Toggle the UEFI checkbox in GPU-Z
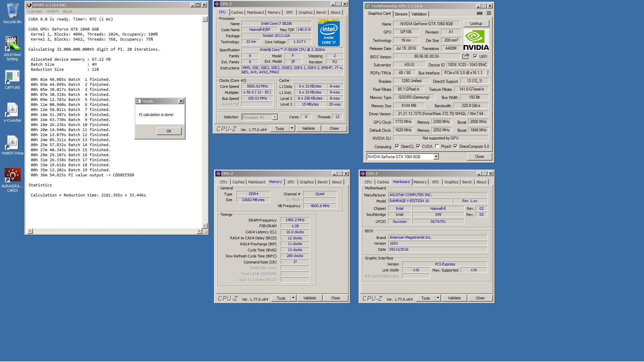This screenshot has width=644, height=362. tap(475, 56)
